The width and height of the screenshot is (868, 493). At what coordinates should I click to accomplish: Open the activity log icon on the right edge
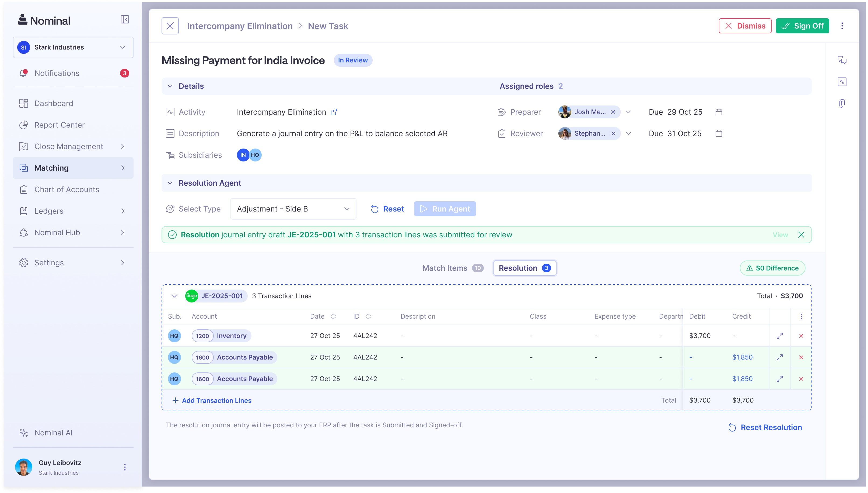coord(843,82)
